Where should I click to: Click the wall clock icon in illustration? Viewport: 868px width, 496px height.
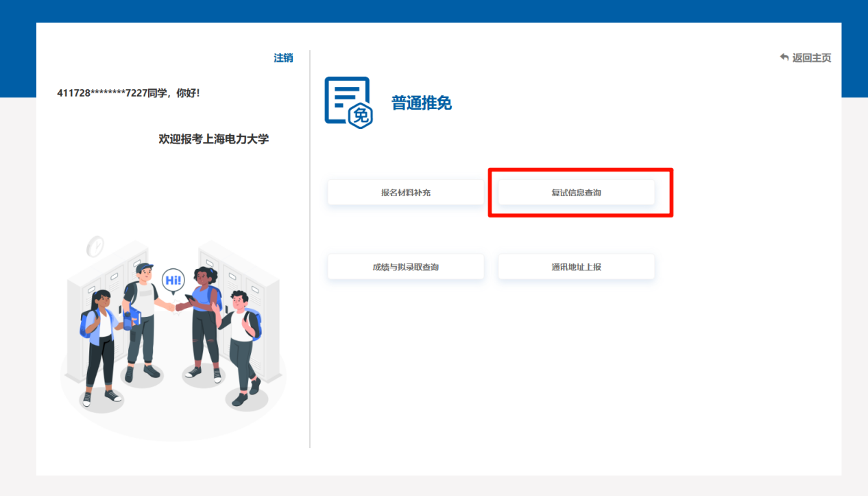[x=95, y=246]
